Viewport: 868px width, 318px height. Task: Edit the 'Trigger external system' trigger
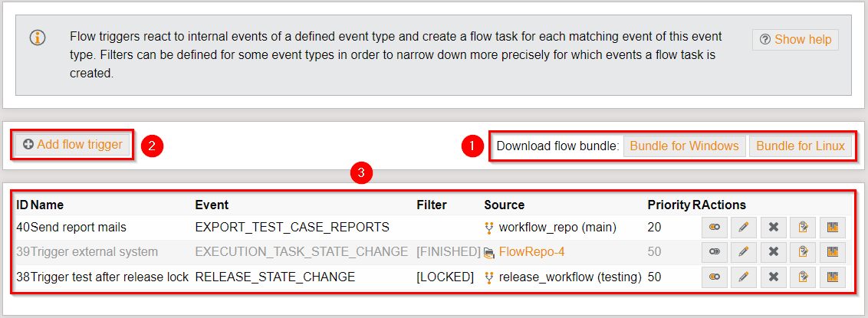coord(743,251)
